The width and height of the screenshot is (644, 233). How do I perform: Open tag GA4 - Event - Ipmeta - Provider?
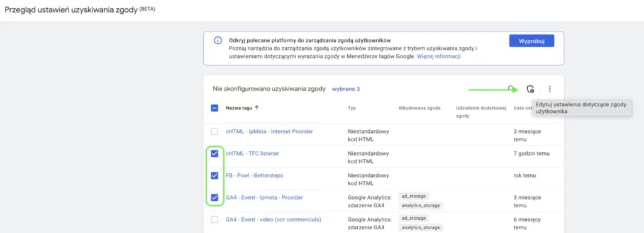[x=264, y=198]
